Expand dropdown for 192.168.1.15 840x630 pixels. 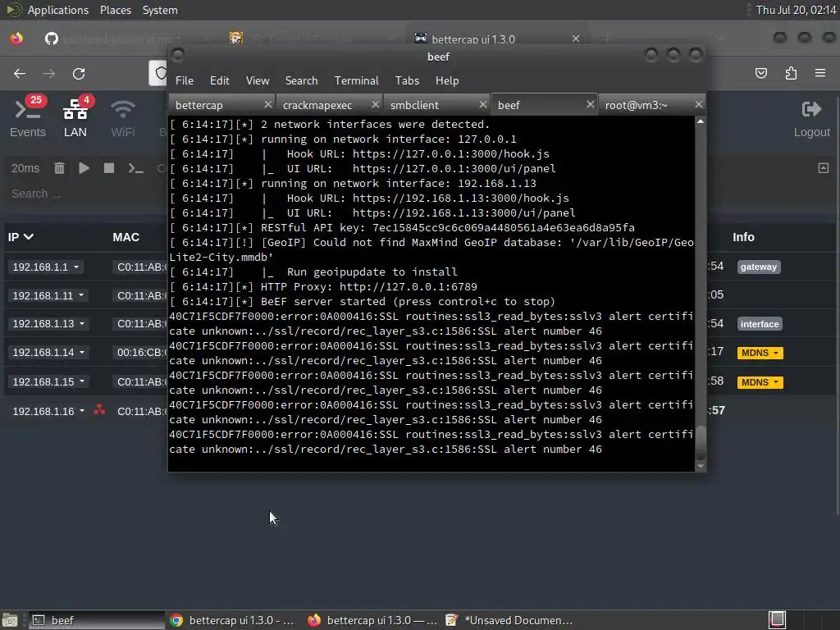(82, 381)
